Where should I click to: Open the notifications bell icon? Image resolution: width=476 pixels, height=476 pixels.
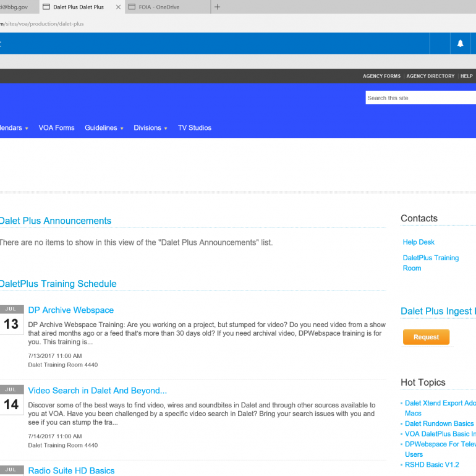tap(460, 43)
